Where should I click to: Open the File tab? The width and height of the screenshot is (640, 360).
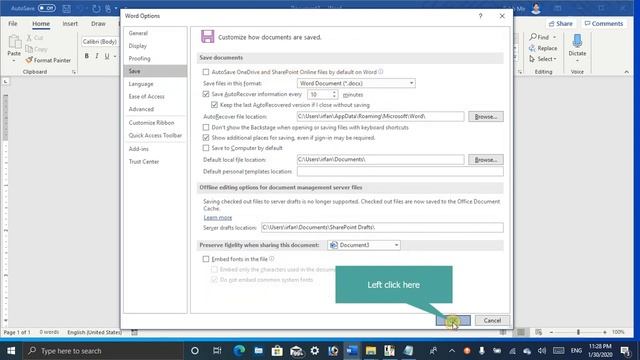pyautogui.click(x=13, y=24)
